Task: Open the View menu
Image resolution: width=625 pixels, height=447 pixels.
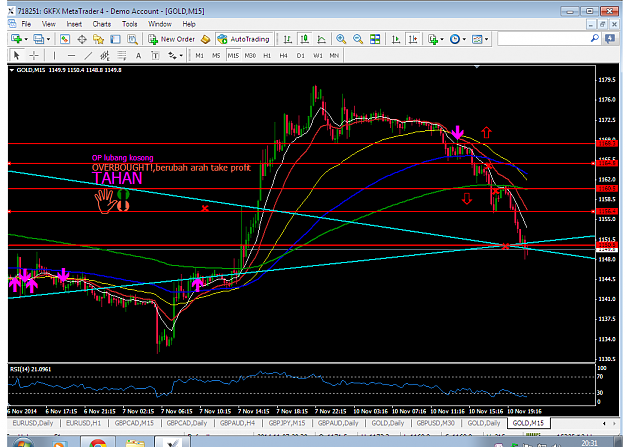Action: click(x=49, y=24)
